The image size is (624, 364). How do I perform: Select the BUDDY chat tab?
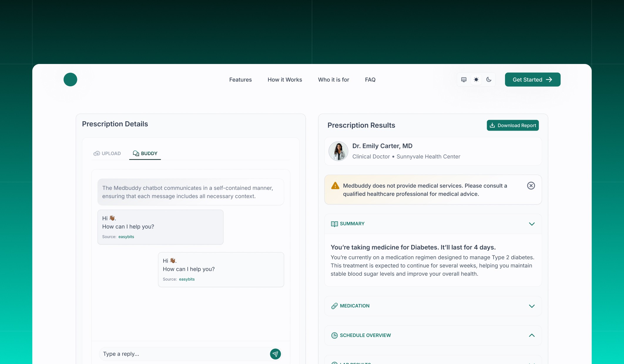(145, 154)
